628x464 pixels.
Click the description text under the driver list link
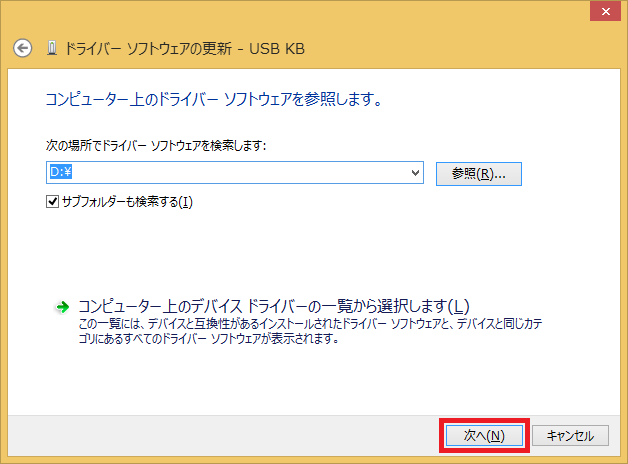click(300, 331)
